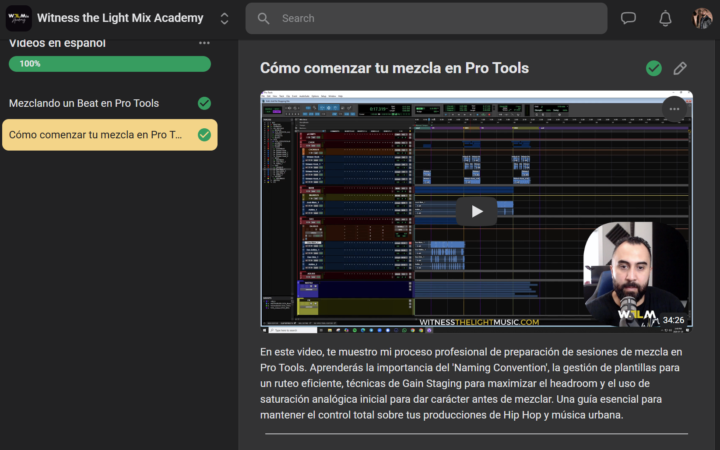
Task: Open the user profile avatar
Action: (x=702, y=18)
